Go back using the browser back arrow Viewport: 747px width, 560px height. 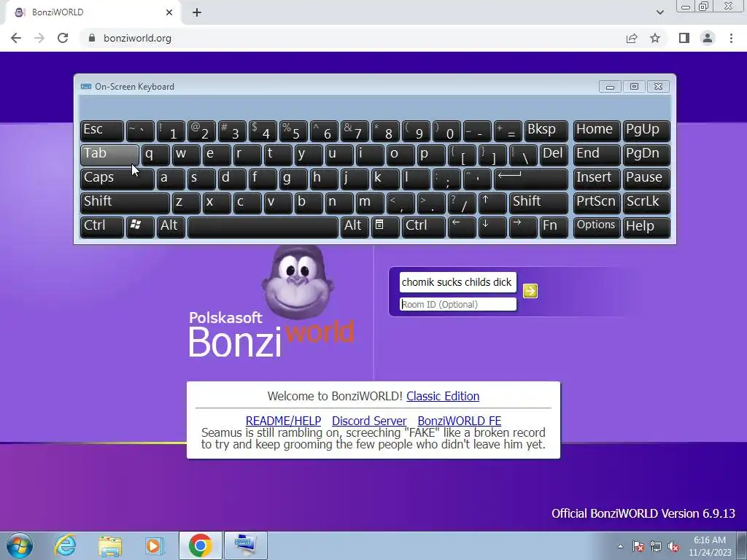click(x=16, y=38)
